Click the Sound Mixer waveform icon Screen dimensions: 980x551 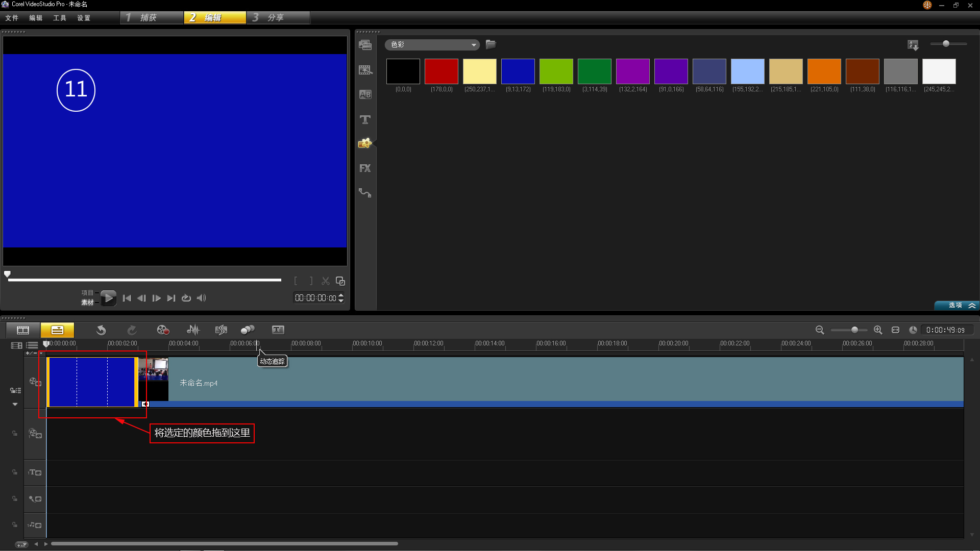193,330
